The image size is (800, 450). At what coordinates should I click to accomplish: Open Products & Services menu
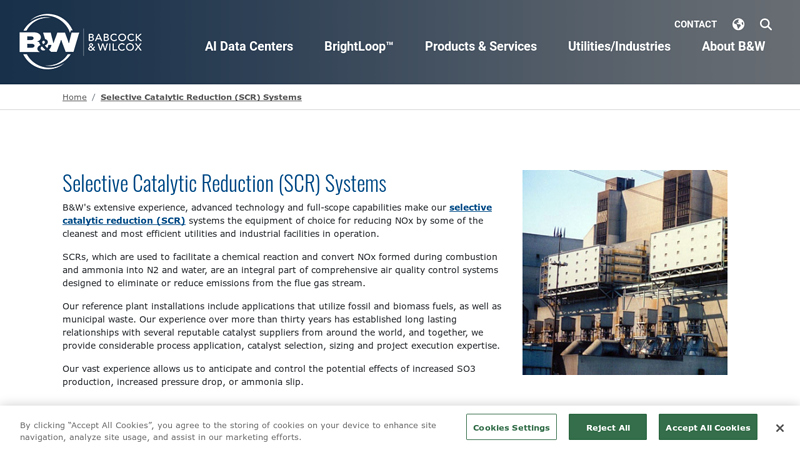(x=481, y=46)
